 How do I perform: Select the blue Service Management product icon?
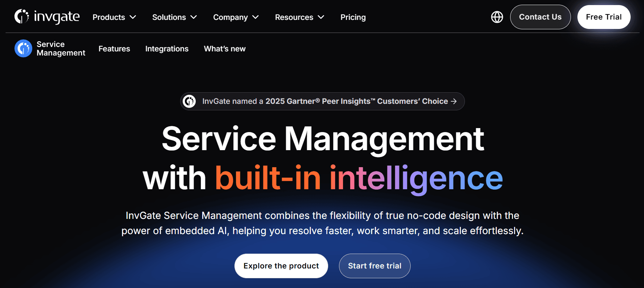click(x=23, y=48)
